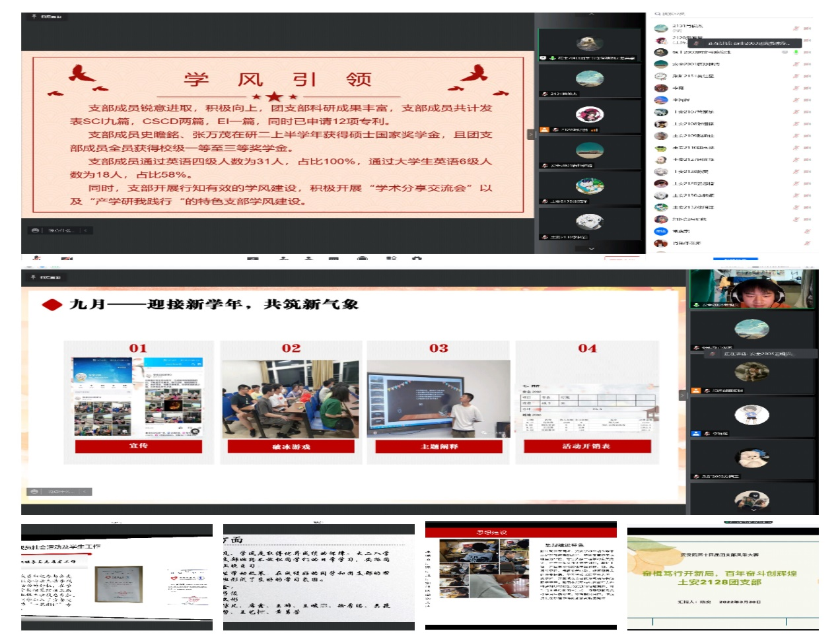This screenshot has height=643, width=840.
Task: Collapse the video strip with the side arrow
Action: (x=530, y=135)
